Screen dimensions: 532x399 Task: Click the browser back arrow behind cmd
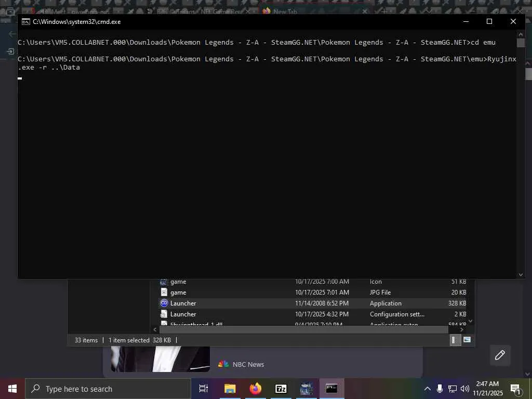(12, 34)
